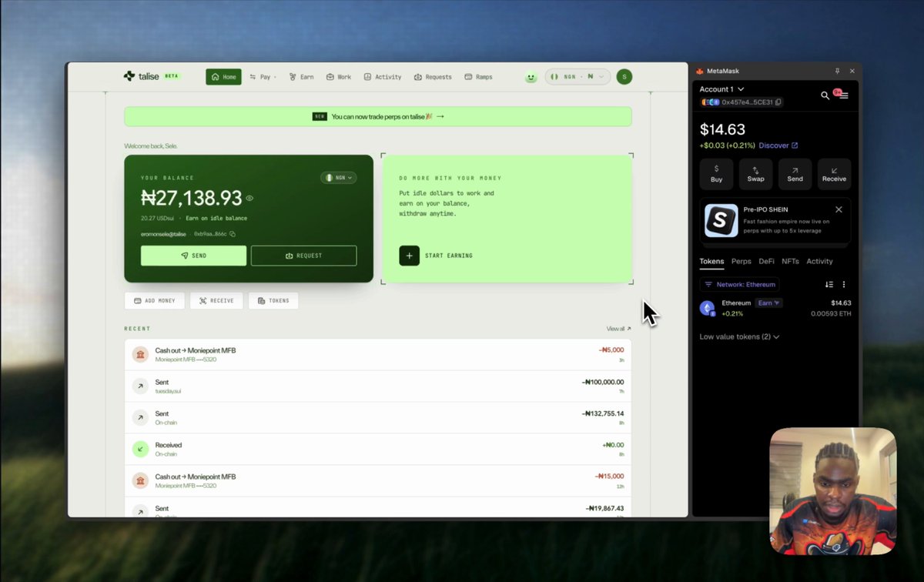Click the SEND button on balance card
924x582 pixels.
click(193, 256)
